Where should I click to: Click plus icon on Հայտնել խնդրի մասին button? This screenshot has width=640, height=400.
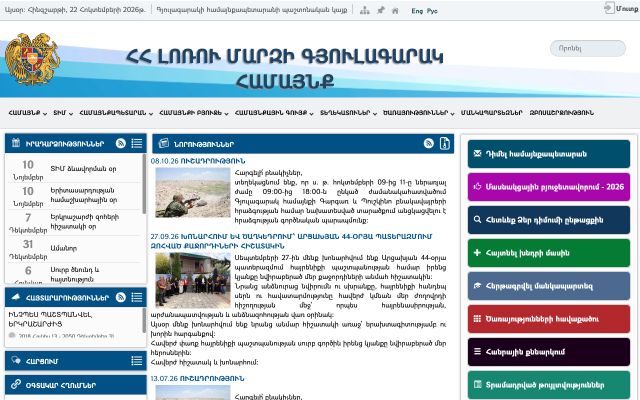point(477,253)
